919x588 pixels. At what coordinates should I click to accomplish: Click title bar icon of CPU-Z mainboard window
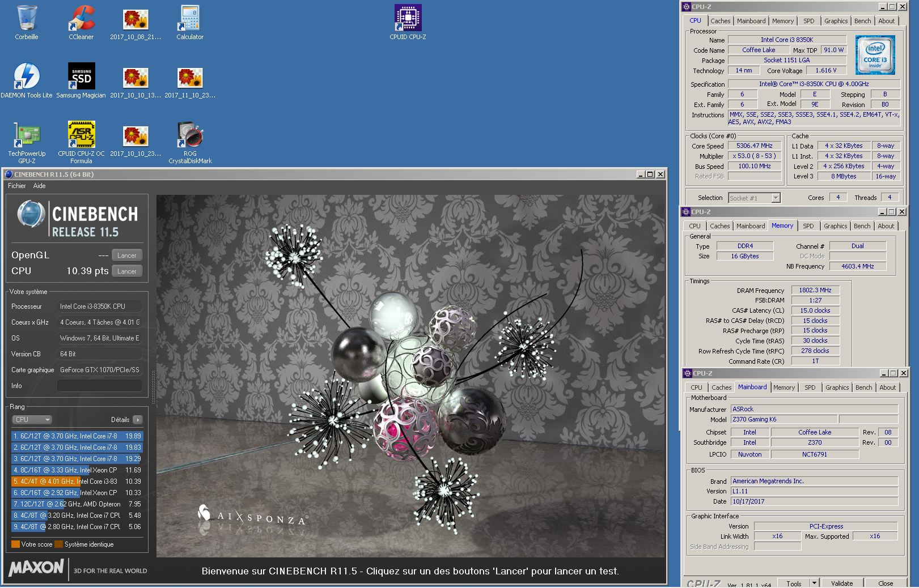[x=688, y=373]
